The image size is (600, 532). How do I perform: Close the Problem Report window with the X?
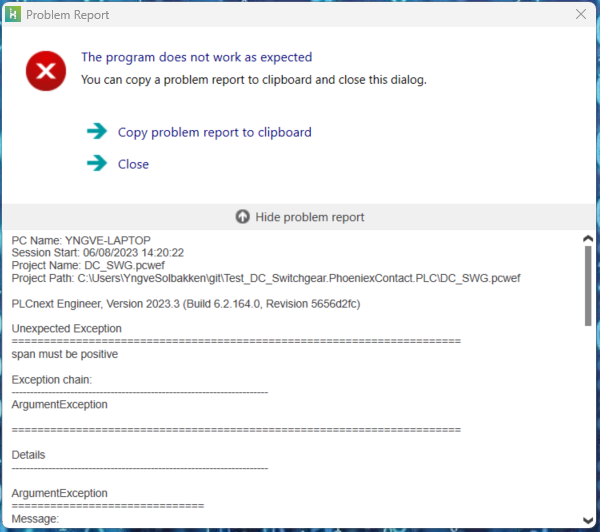581,15
